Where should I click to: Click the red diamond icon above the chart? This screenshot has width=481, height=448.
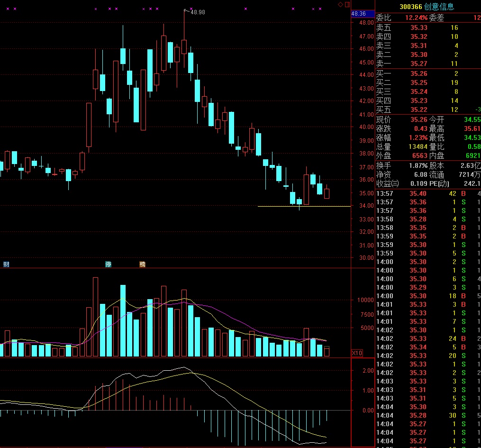point(340,4)
